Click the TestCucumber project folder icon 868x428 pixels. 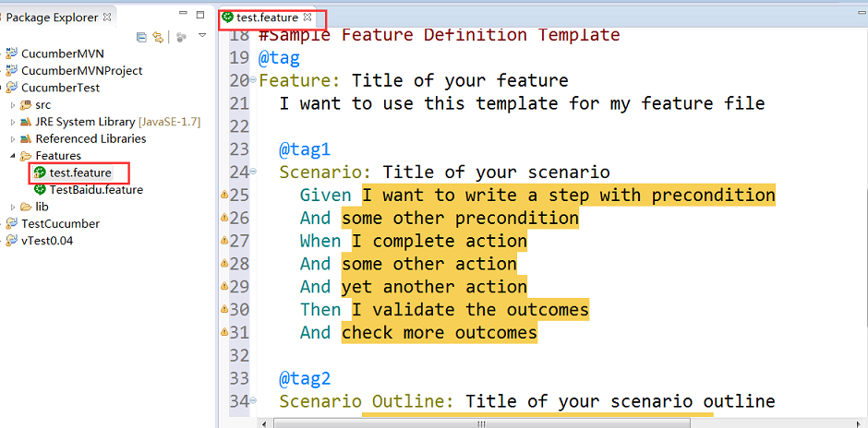point(11,224)
